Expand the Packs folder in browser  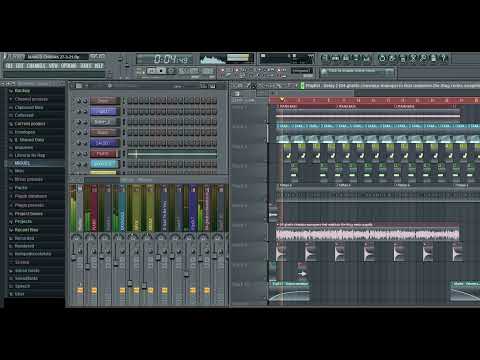click(x=21, y=188)
